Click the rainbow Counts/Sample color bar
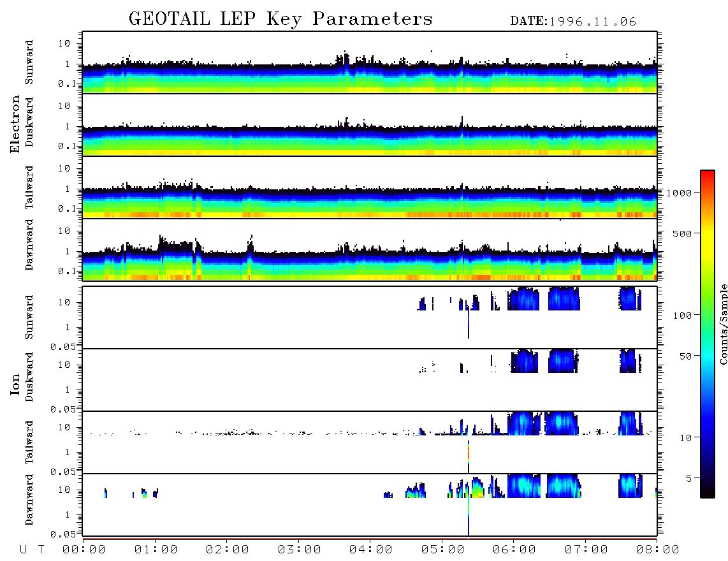This screenshot has width=728, height=561. [708, 334]
